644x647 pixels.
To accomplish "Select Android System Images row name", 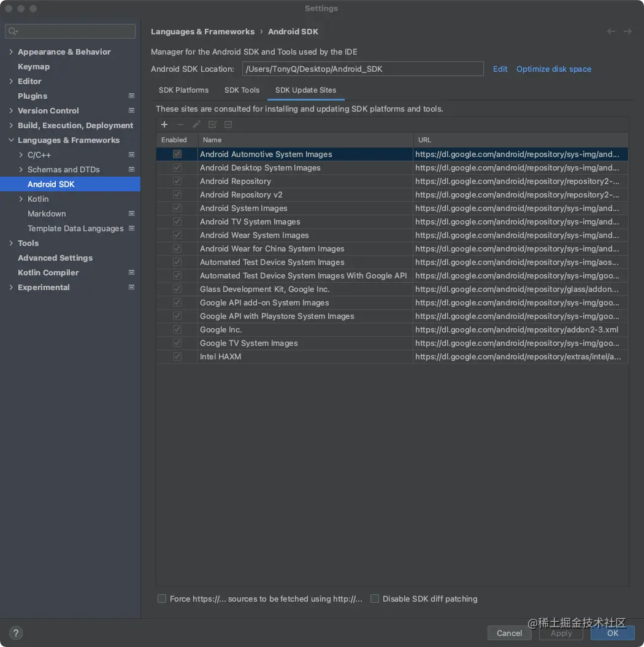I will click(x=243, y=208).
